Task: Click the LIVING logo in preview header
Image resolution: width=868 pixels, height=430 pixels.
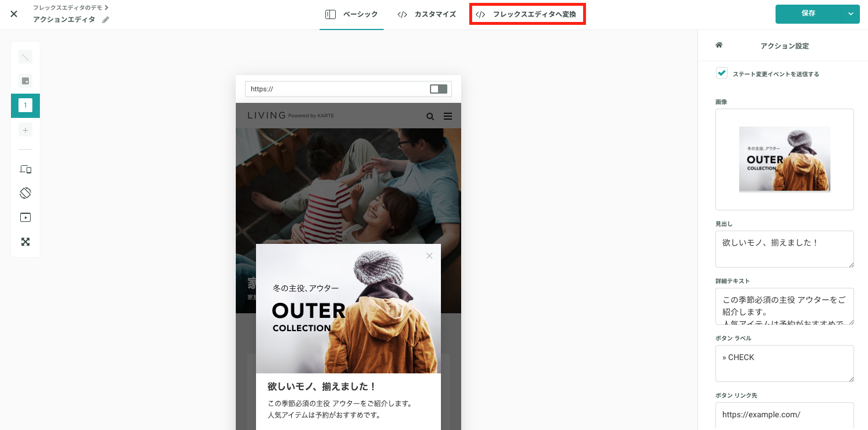Action: click(266, 116)
